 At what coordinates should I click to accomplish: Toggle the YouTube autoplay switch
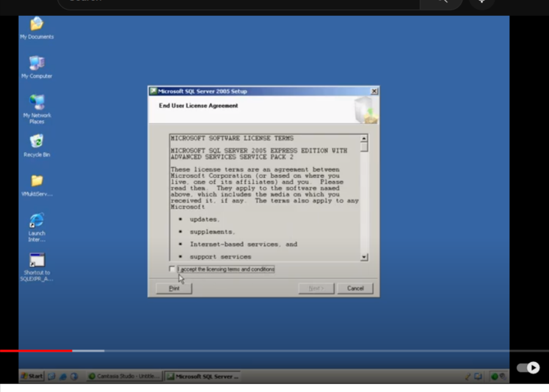coord(528,368)
